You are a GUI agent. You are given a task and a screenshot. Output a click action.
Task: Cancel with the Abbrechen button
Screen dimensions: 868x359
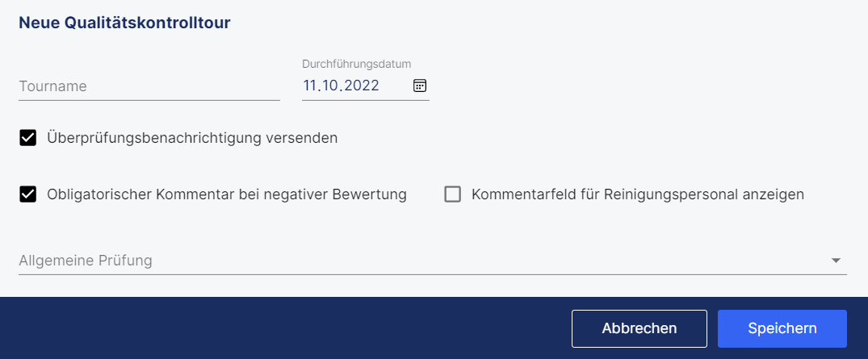639,328
